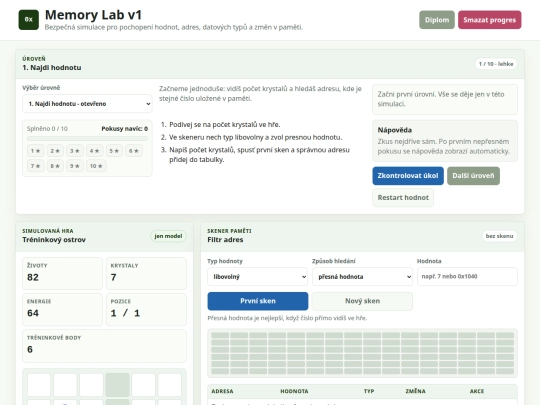Click 'Restart hodnot' button
This screenshot has width=540, height=405.
point(403,198)
